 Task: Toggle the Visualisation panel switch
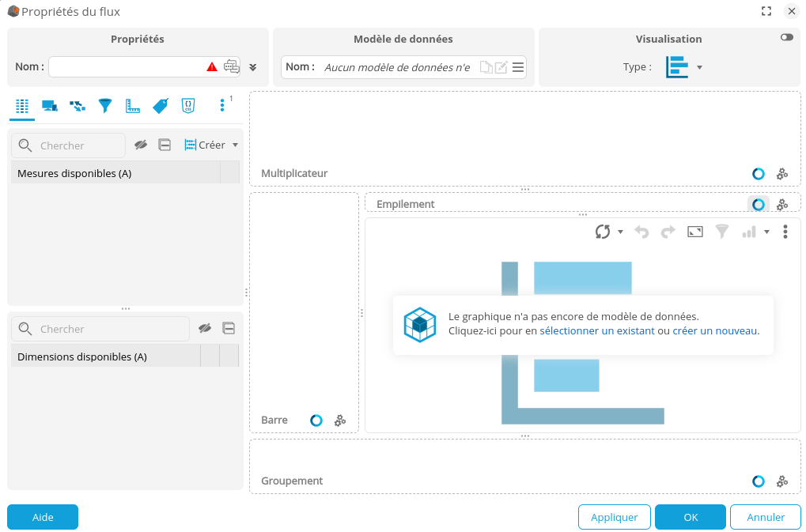pos(786,37)
